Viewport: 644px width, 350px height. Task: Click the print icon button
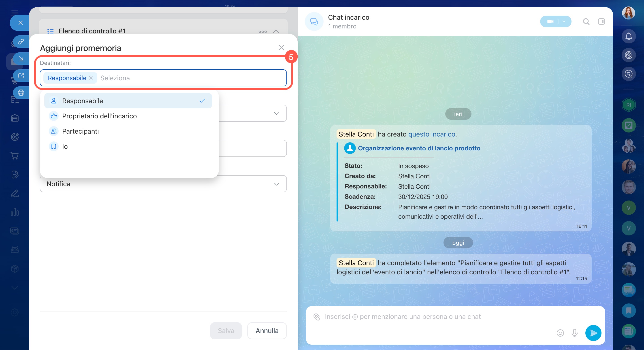click(x=21, y=93)
